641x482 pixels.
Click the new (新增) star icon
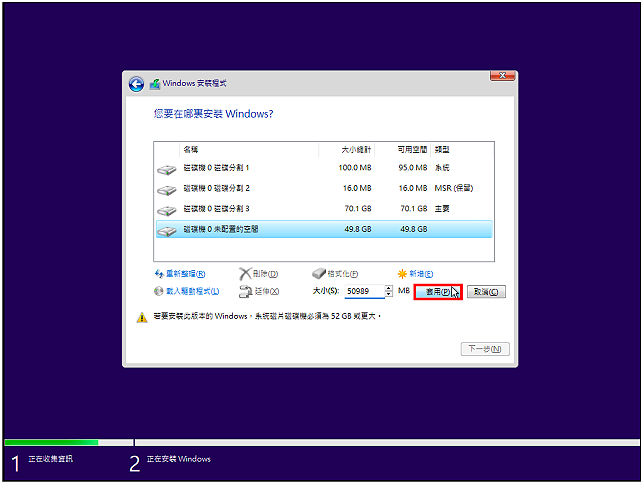[x=402, y=274]
